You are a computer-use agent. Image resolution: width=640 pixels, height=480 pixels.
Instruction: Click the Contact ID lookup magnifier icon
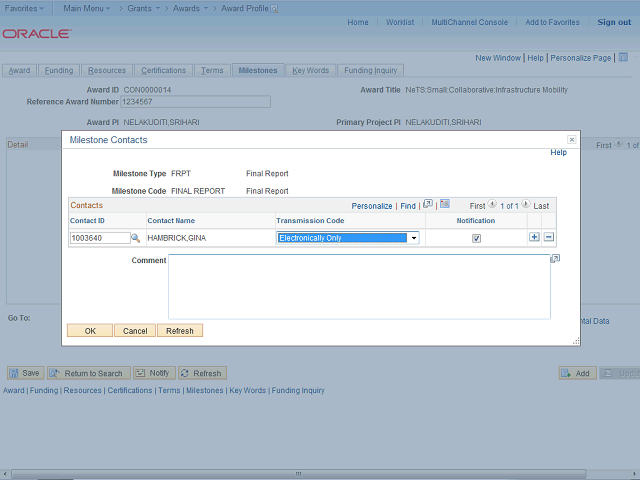coord(136,238)
